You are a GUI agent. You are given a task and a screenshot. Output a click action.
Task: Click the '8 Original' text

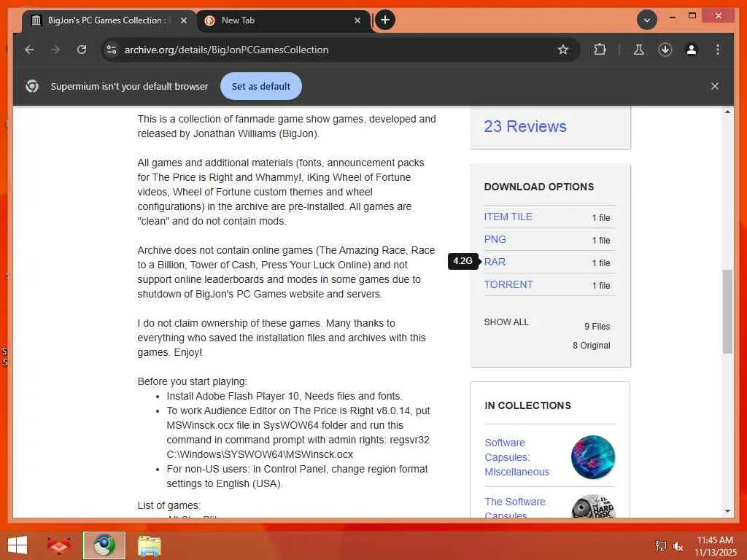[591, 345]
